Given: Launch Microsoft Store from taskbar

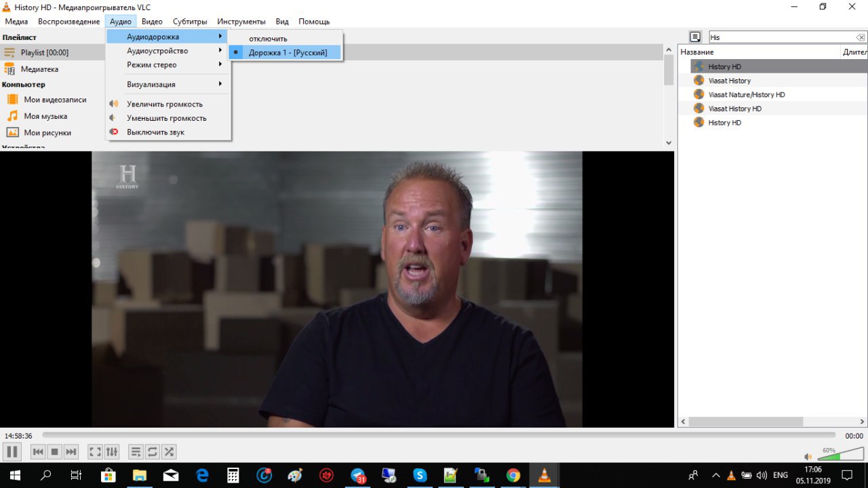Looking at the screenshot, I should coord(108,475).
